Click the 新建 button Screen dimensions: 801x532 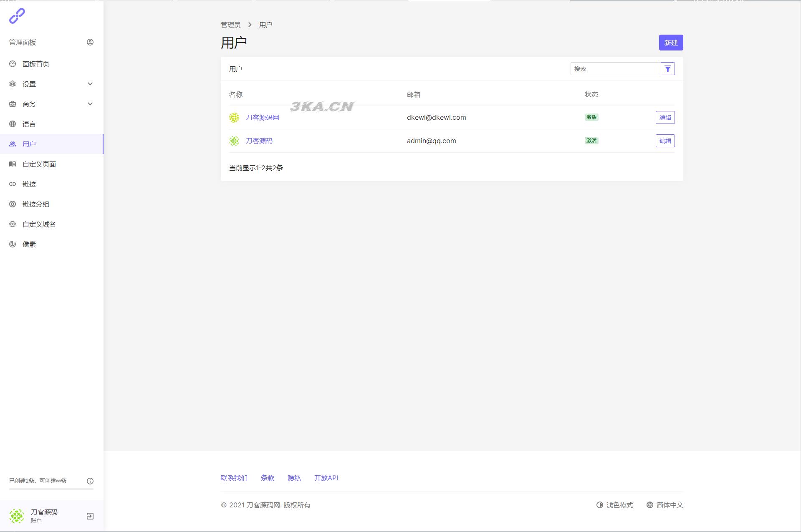coord(671,43)
